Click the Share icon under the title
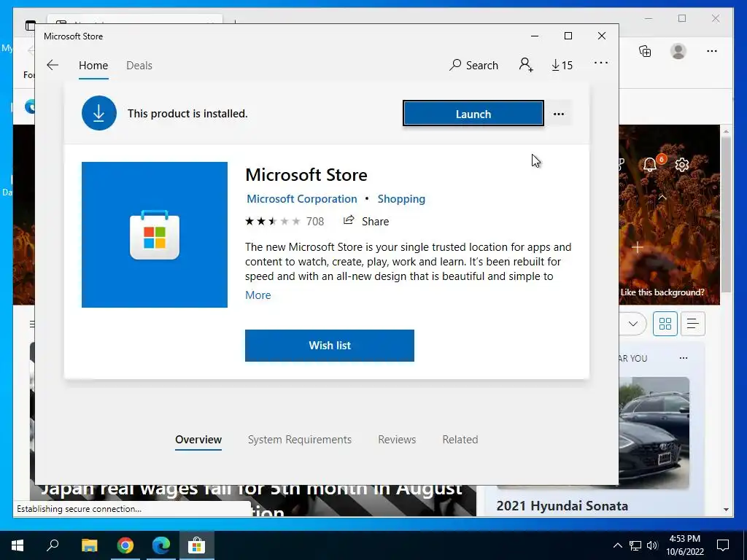The width and height of the screenshot is (747, 560). click(x=349, y=220)
